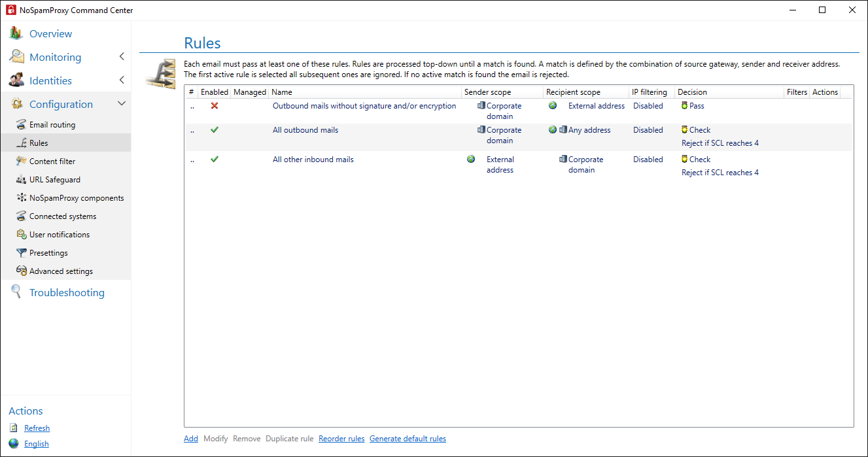Image resolution: width=868 pixels, height=457 pixels.
Task: Open the Connected systems page
Action: click(63, 216)
